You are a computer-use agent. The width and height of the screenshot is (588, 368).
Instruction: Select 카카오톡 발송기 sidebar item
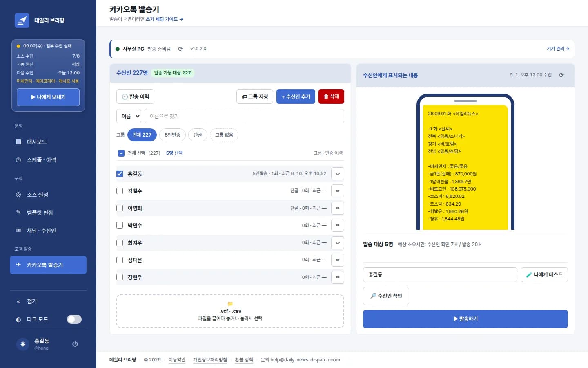pos(48,265)
